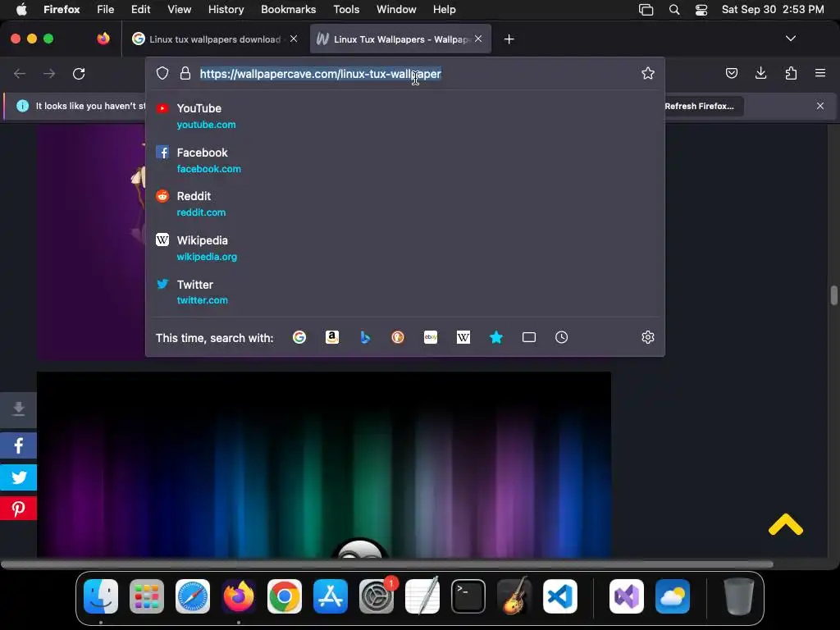The width and height of the screenshot is (840, 630).
Task: Click the page vertical scrollbar thumb
Action: [833, 295]
